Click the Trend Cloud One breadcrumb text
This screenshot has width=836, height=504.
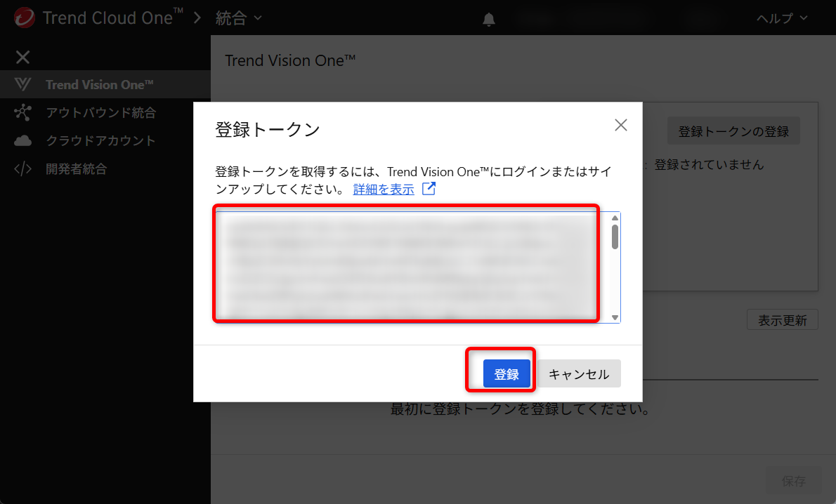coord(112,18)
